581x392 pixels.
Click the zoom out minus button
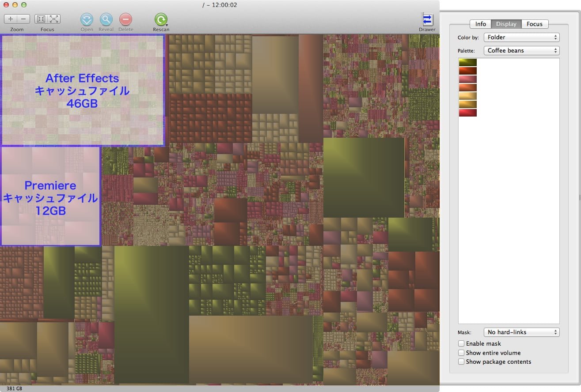(x=24, y=19)
